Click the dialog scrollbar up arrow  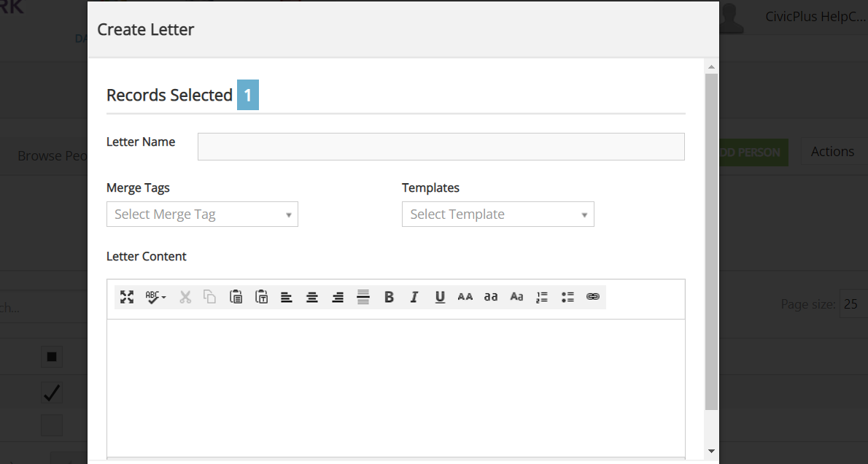(x=711, y=67)
